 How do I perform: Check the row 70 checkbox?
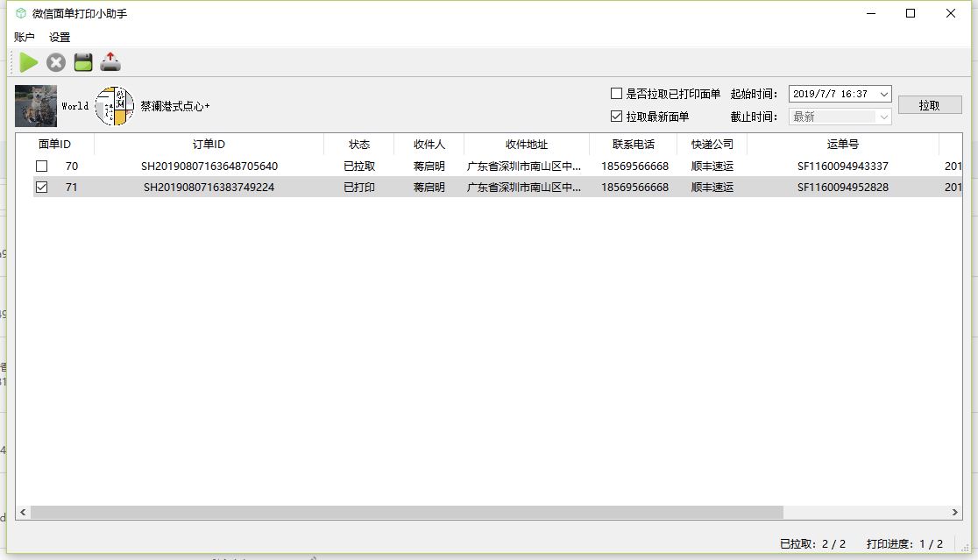(42, 166)
